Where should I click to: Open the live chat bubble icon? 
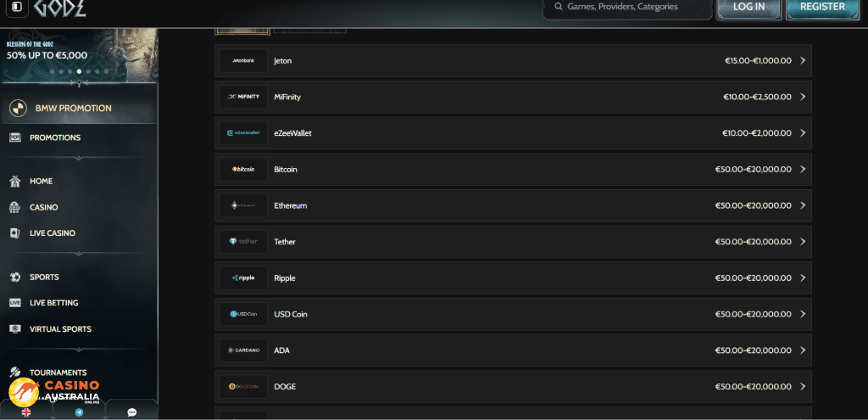[131, 412]
